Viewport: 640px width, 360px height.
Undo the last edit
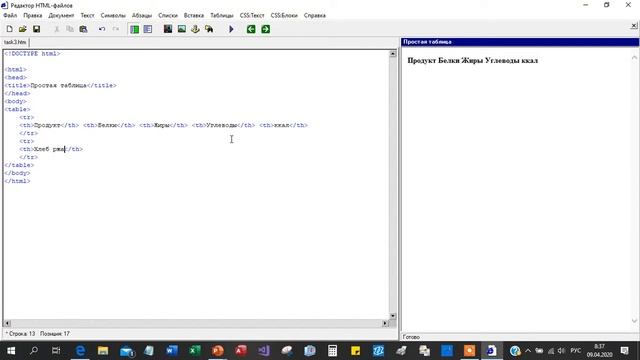(102, 29)
